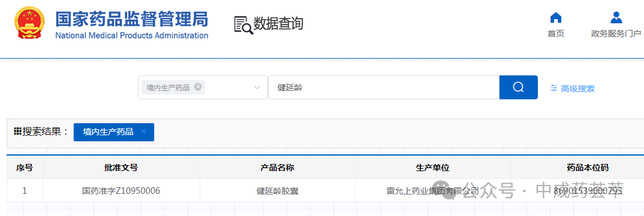Click the search box containing 健延龄
The height and width of the screenshot is (216, 644).
tap(384, 87)
